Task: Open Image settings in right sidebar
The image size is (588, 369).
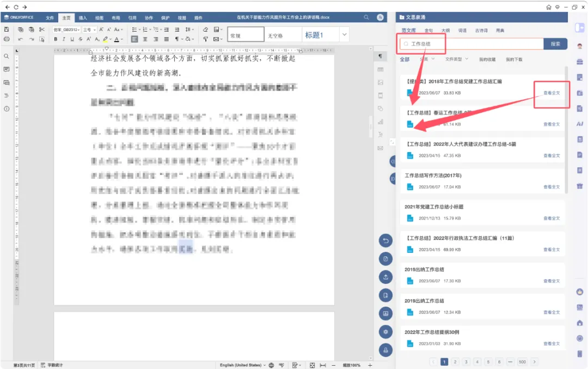Action: pos(380,83)
